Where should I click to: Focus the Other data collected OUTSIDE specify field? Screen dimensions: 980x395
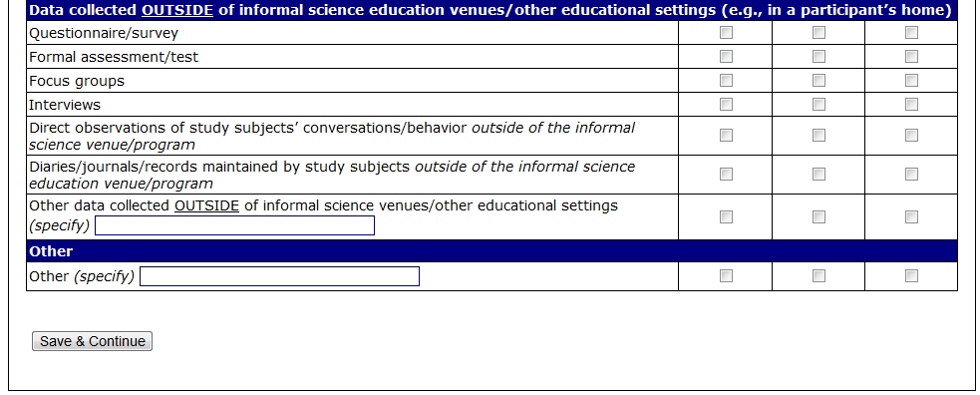pos(234,225)
